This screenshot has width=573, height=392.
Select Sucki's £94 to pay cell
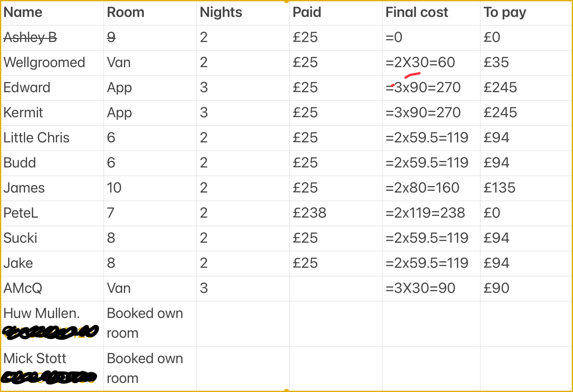[526, 238]
